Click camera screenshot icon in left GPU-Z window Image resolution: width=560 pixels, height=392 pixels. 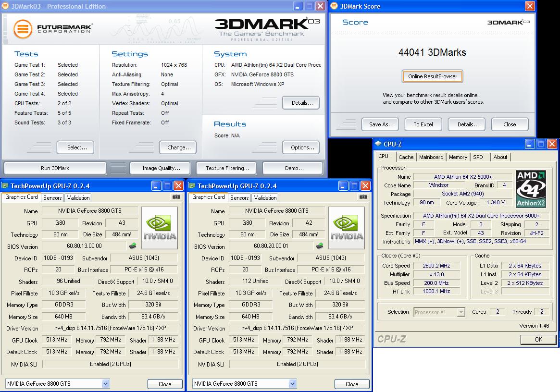(176, 196)
